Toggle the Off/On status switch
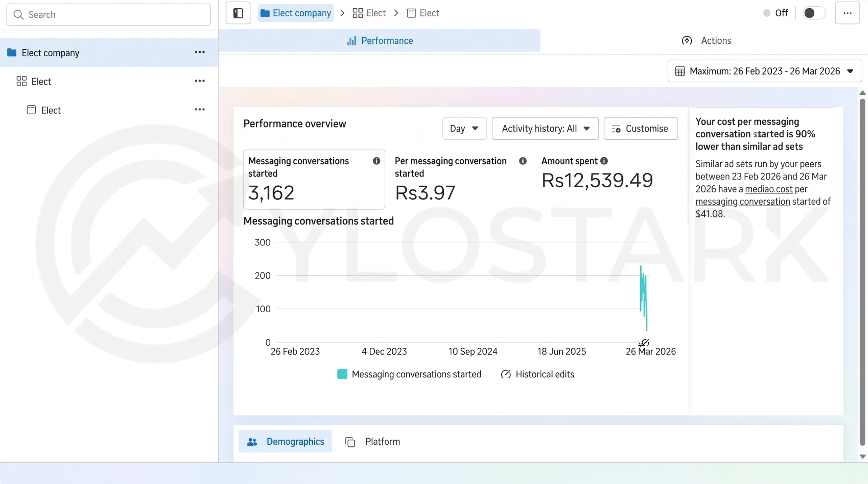The width and height of the screenshot is (868, 484). (814, 13)
